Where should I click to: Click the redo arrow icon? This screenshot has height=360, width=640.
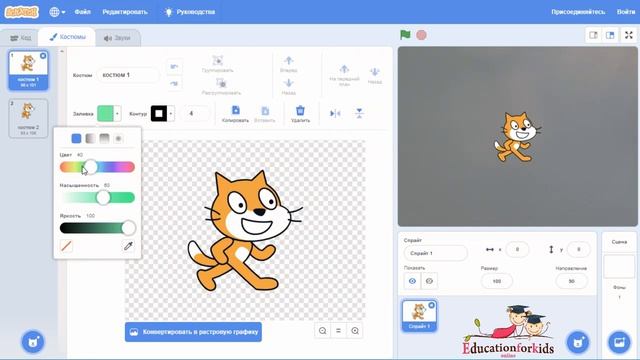click(x=174, y=84)
